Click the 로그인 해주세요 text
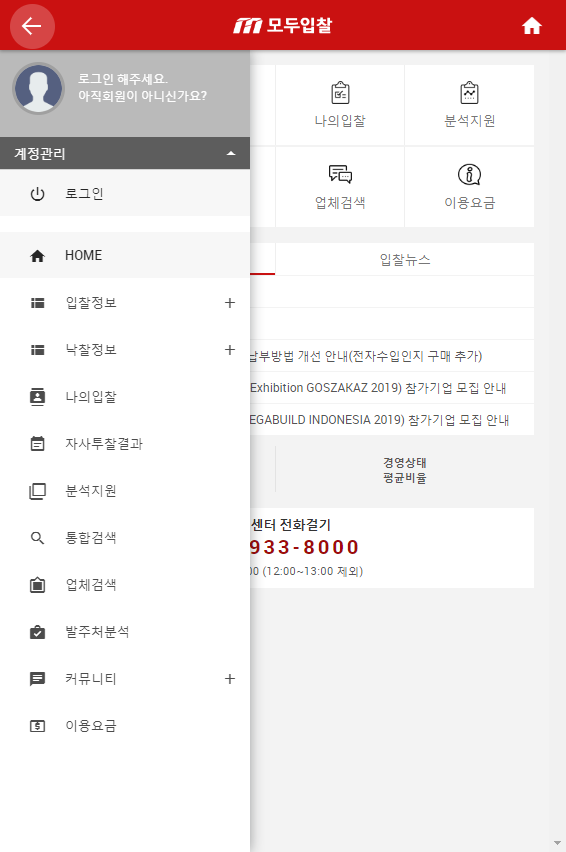Viewport: 566px width, 852px height. tap(123, 79)
